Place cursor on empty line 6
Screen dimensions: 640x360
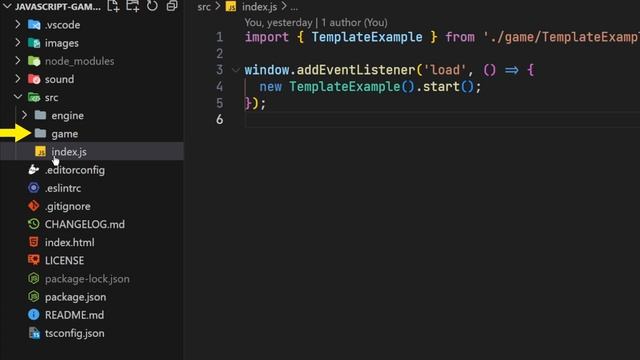[x=442, y=120]
